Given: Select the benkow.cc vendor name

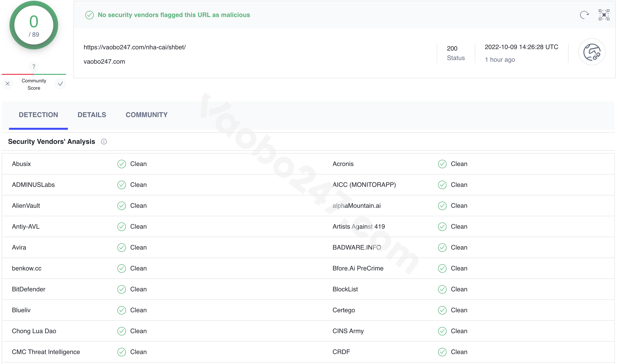Looking at the screenshot, I should (x=27, y=268).
